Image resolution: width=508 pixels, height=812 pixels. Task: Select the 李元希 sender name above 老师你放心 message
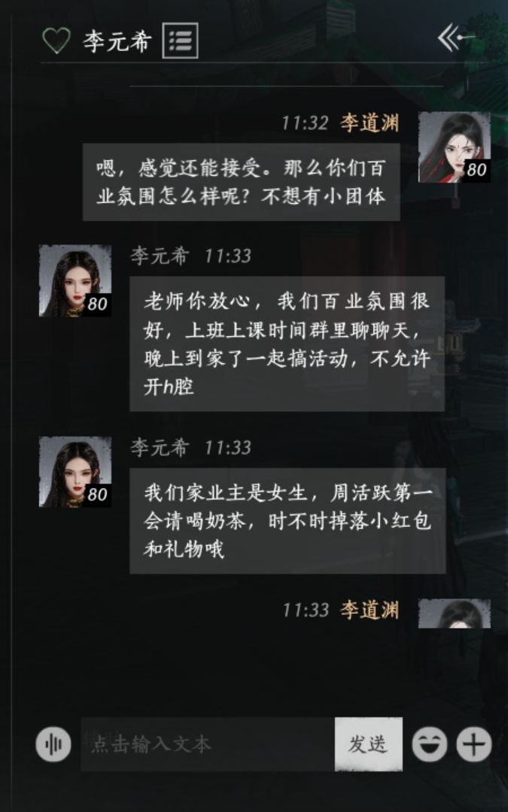pyautogui.click(x=159, y=256)
